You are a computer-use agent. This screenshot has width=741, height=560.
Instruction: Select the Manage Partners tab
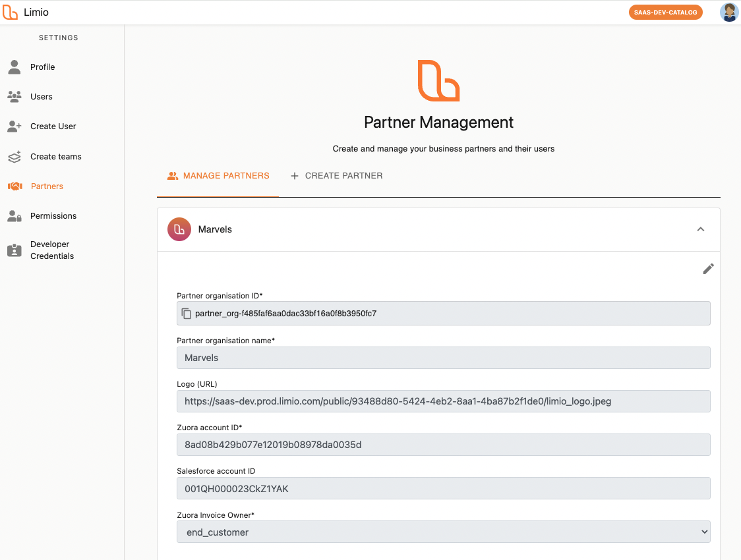218,175
